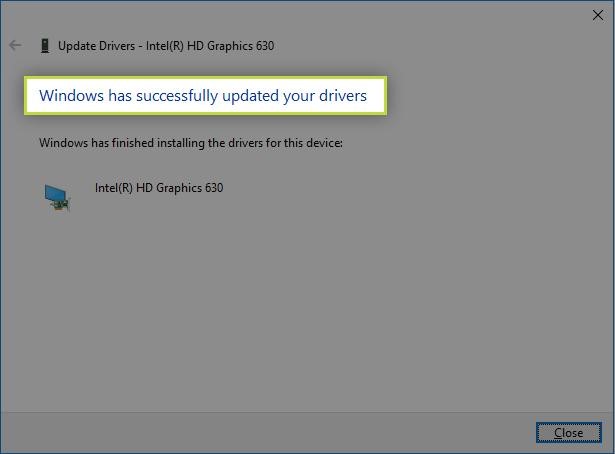Click the 'Update Drivers - Intel(R) HD Graphics 630' title
The width and height of the screenshot is (615, 454).
[x=166, y=46]
